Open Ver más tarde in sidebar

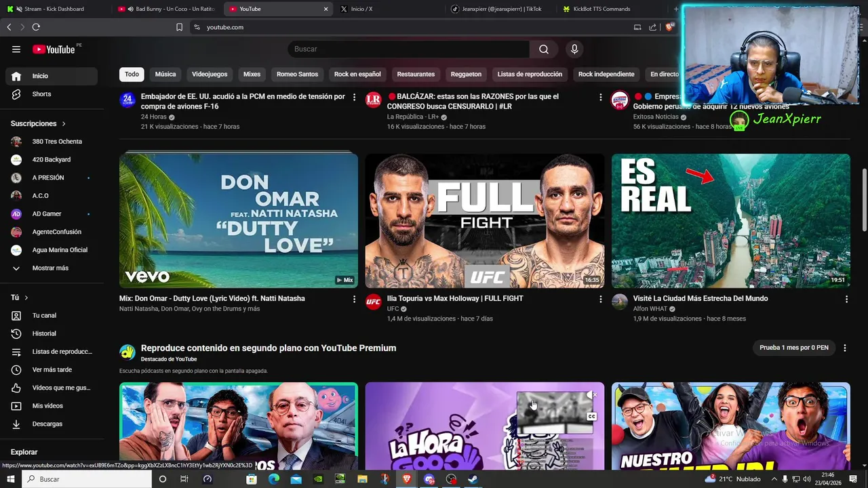point(52,369)
